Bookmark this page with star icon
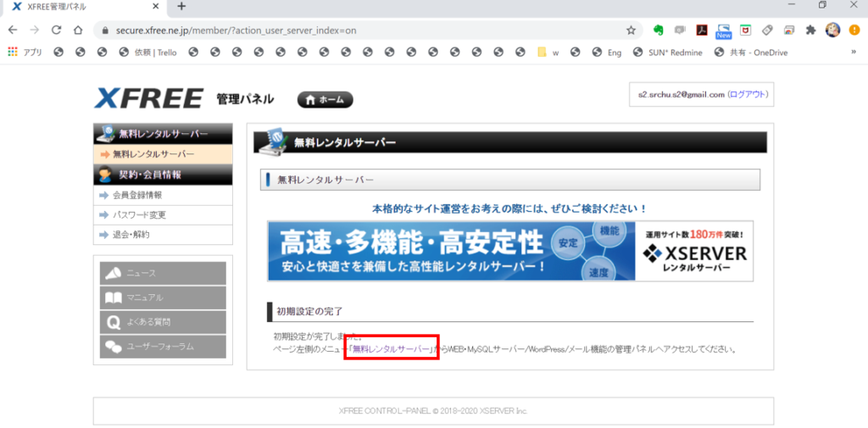The height and width of the screenshot is (428, 868). [x=631, y=30]
